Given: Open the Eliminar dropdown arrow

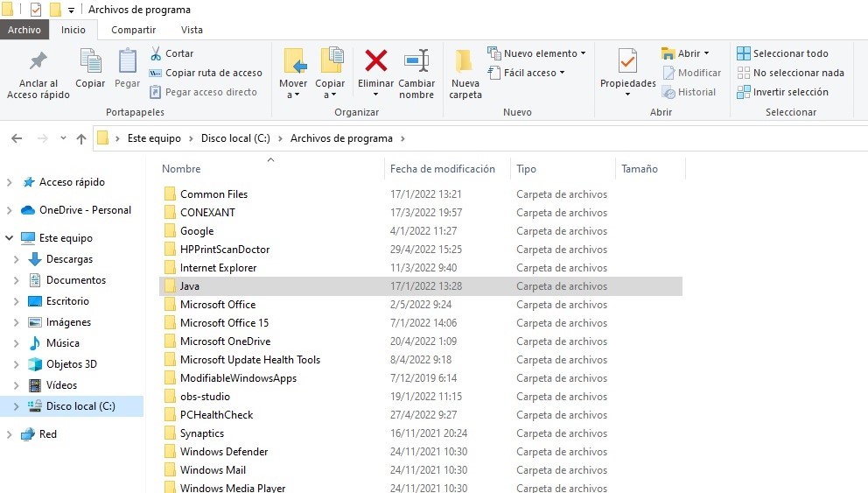Looking at the screenshot, I should click(x=375, y=95).
